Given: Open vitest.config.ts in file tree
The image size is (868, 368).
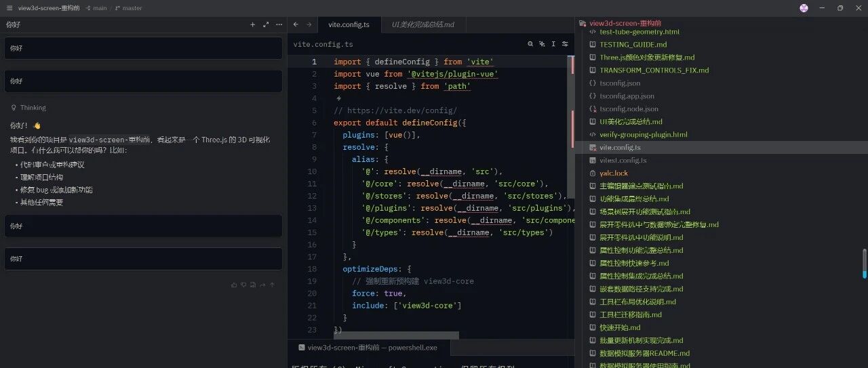Looking at the screenshot, I should pyautogui.click(x=623, y=161).
